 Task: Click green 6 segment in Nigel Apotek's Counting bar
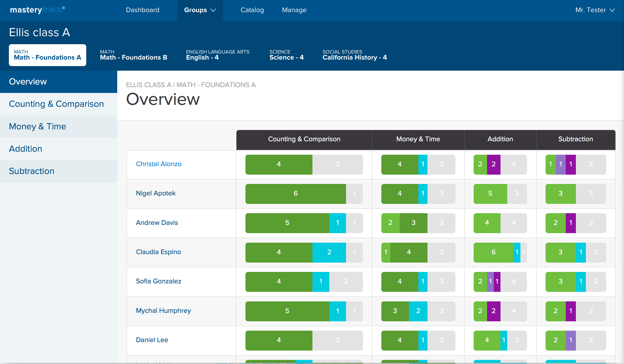(x=295, y=194)
